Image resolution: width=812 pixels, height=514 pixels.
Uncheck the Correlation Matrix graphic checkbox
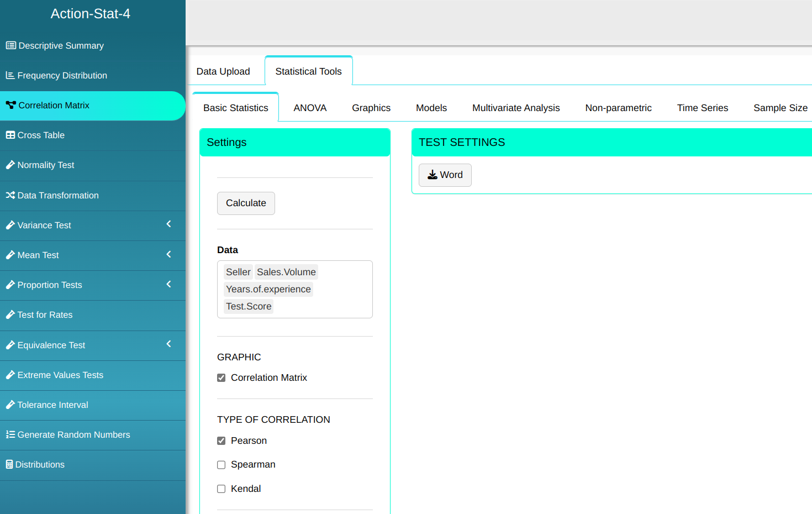[222, 378]
